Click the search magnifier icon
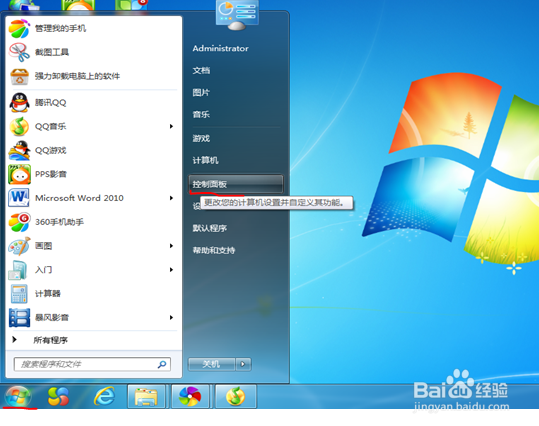Viewport: 539px width, 426px height. pyautogui.click(x=162, y=364)
